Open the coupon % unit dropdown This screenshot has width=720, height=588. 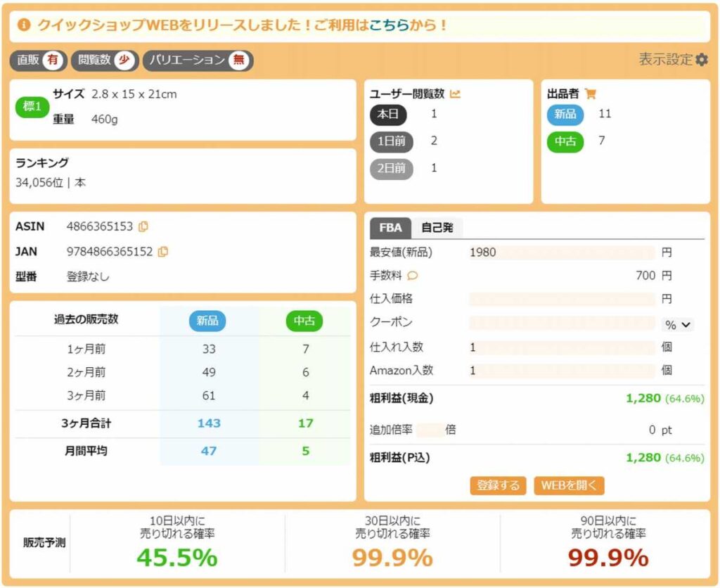tap(678, 325)
